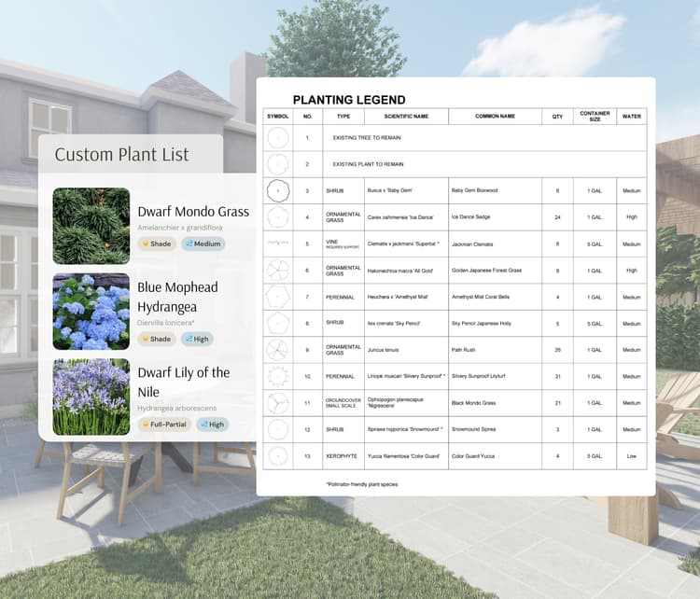The image size is (700, 599).
Task: Open the Dwarf Mondo Grass thumbnail
Action: point(91,226)
